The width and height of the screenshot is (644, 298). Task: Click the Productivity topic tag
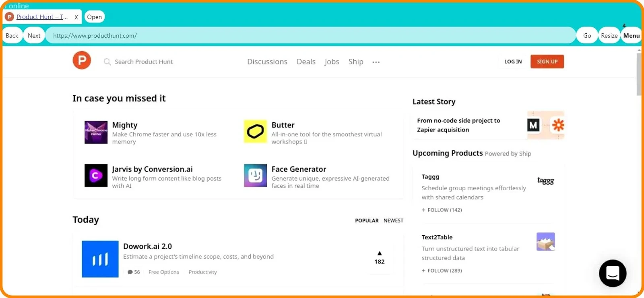point(202,272)
